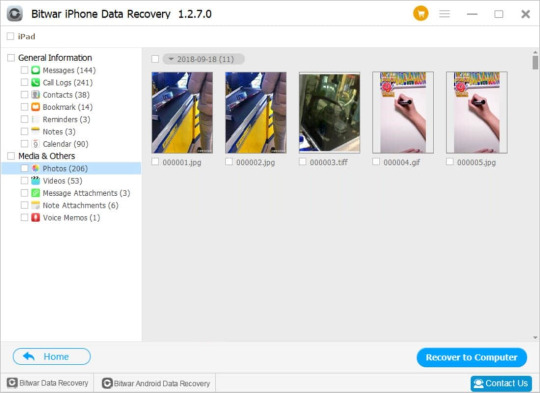The image size is (540, 393).
Task: Open the Notes (3) category
Action: click(x=59, y=131)
